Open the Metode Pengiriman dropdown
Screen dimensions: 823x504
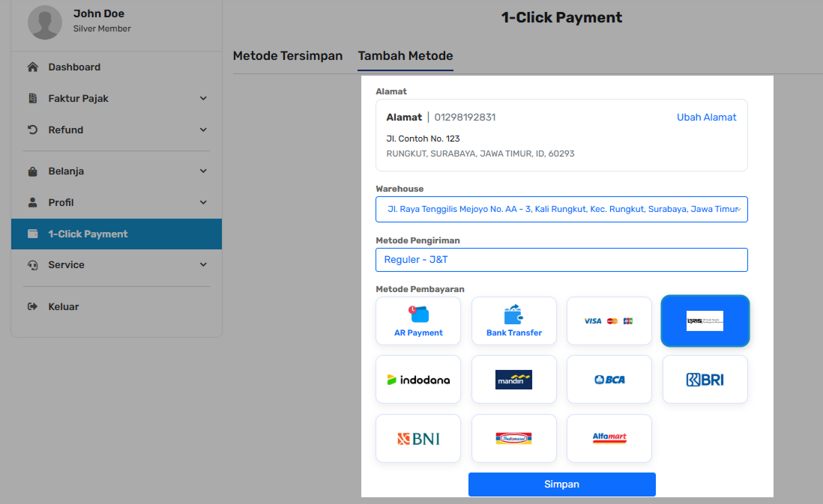561,260
